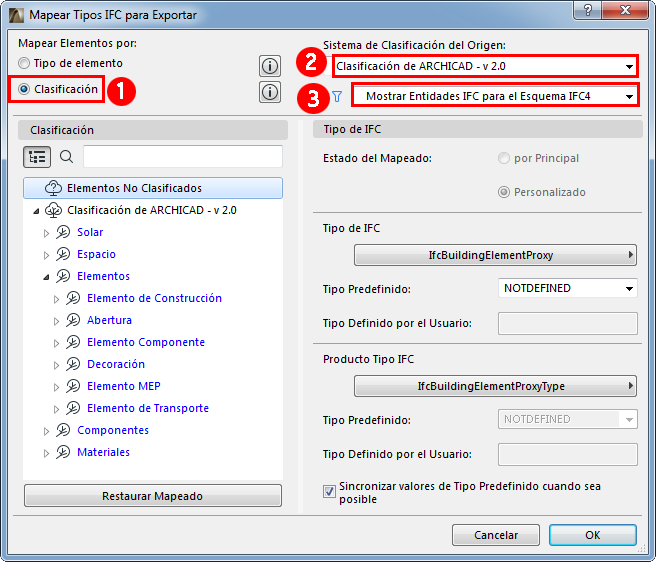Click the Producto Tipo Definido por el Usuario field
656x562 pixels.
coord(568,454)
